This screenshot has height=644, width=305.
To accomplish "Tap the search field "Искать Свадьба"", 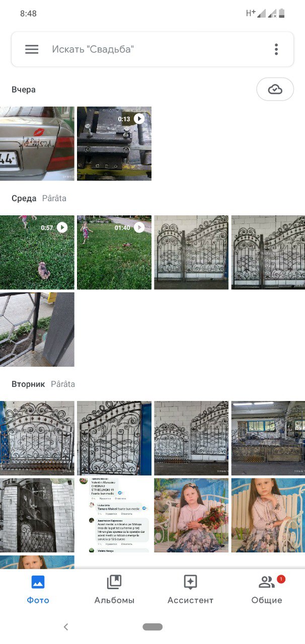I will pos(152,49).
